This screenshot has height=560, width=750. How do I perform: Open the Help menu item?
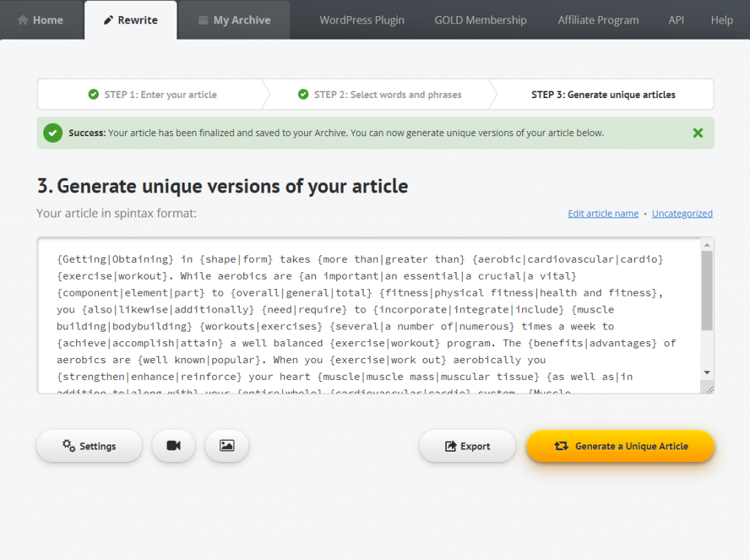[x=721, y=20]
